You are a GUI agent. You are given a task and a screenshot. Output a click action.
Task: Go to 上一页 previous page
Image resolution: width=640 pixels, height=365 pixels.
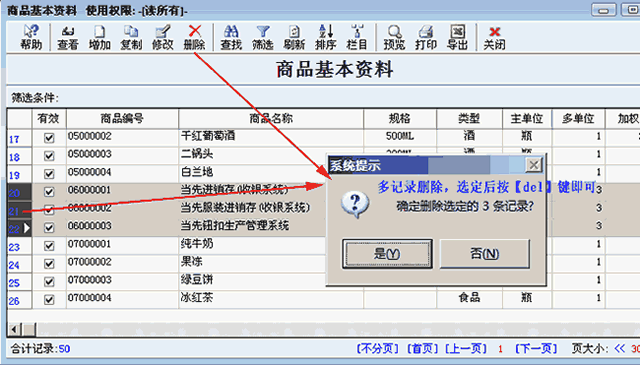466,348
